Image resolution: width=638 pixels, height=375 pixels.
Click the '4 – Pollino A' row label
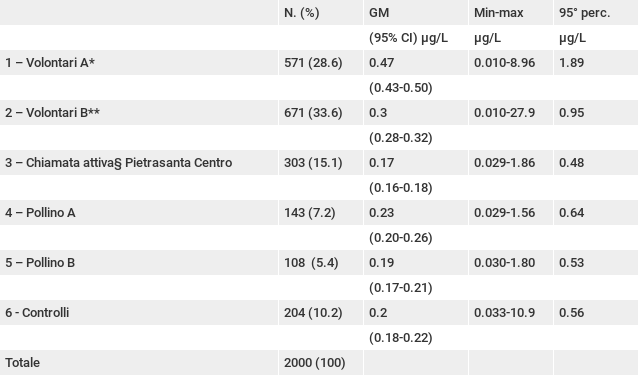pyautogui.click(x=40, y=213)
